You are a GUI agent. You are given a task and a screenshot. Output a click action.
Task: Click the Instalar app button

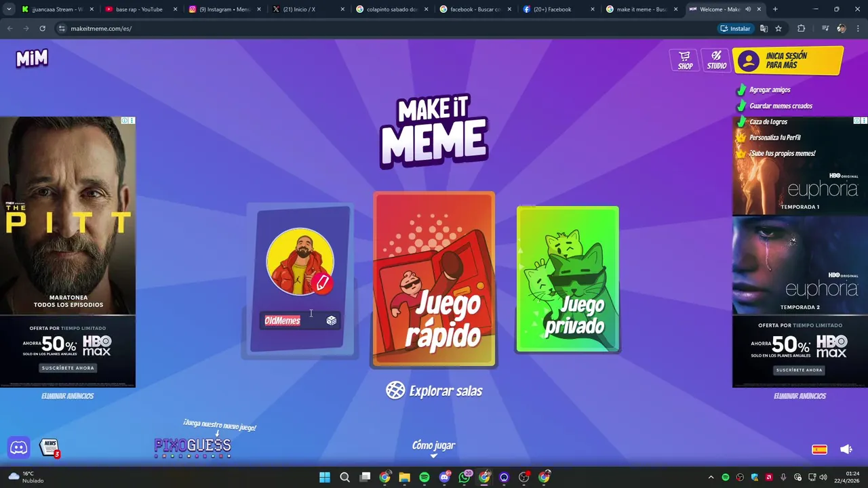736,28
